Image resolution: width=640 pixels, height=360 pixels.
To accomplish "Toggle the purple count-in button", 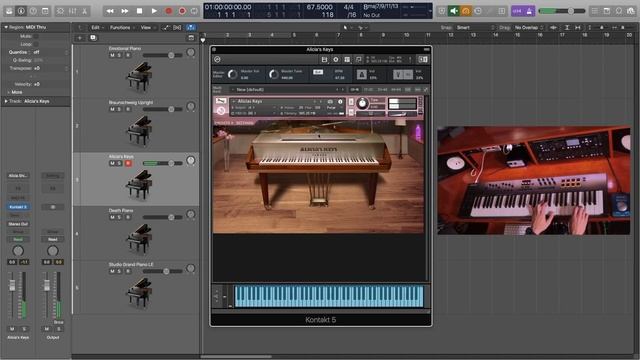I will 517,11.
